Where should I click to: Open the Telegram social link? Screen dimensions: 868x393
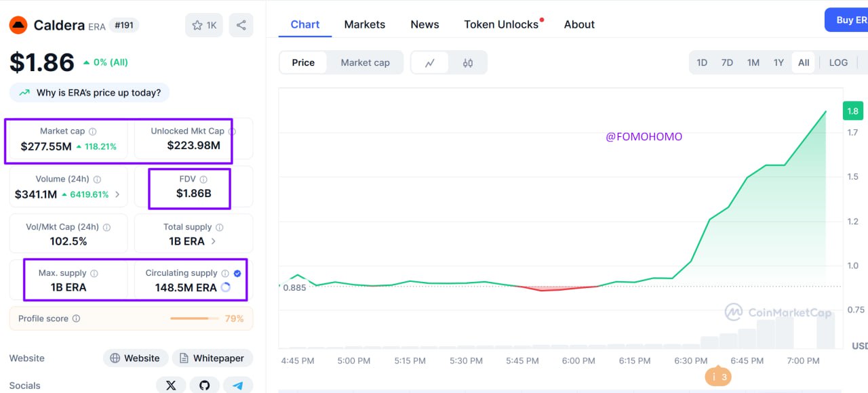[237, 386]
